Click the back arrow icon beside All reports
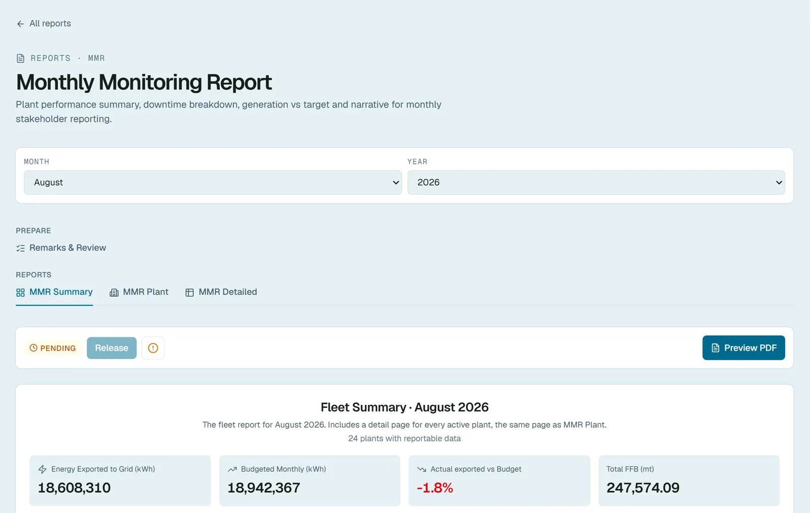 coord(20,24)
